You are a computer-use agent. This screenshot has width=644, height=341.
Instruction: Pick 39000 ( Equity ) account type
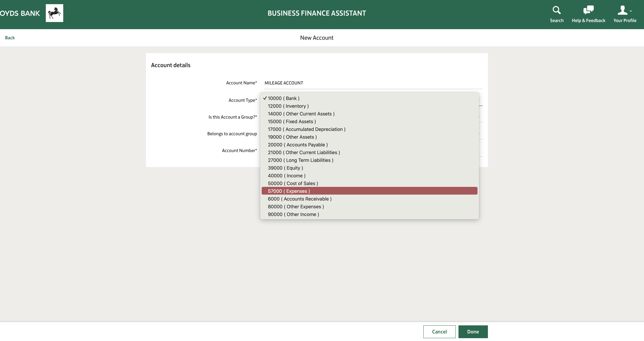[370, 168]
